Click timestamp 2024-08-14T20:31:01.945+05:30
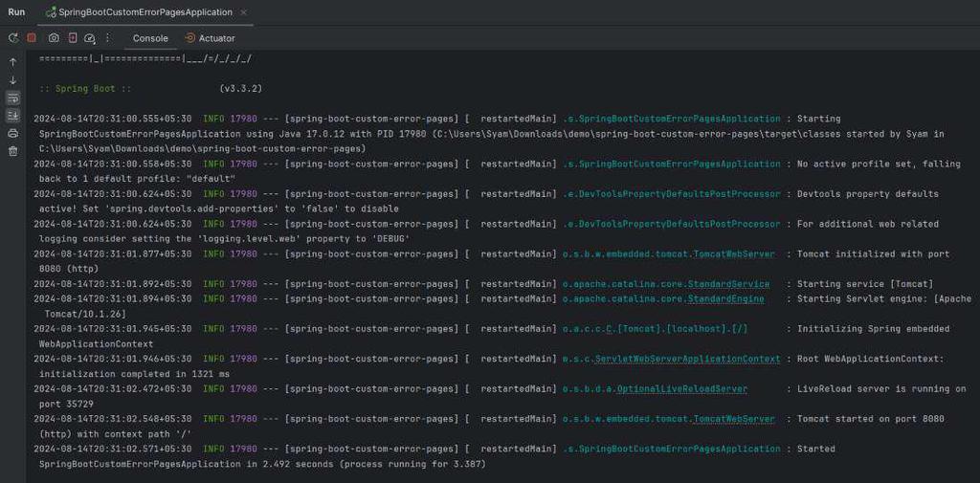Screen dimensions: 980x483 (x=113, y=329)
